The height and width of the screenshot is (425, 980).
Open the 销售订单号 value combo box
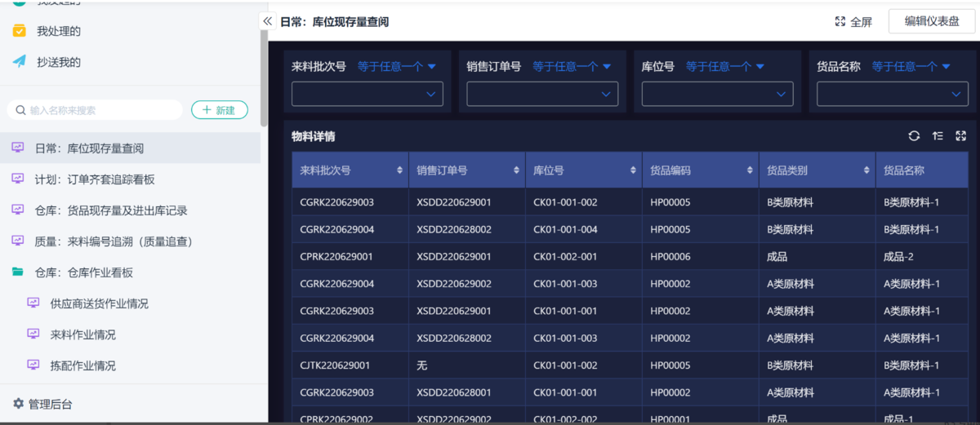pos(542,94)
